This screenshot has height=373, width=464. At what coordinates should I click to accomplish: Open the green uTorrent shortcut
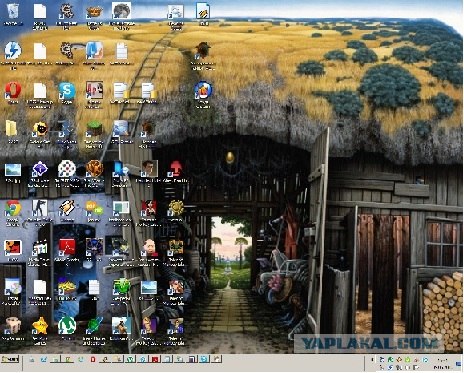click(67, 326)
